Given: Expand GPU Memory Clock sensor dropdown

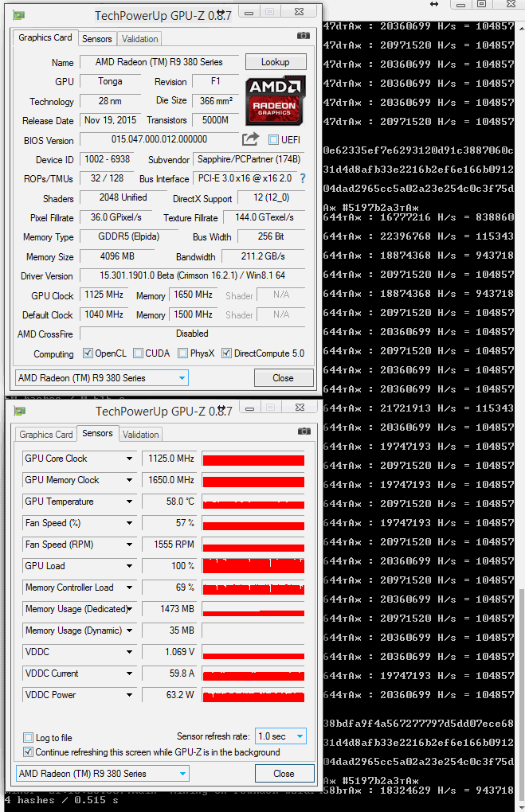Looking at the screenshot, I should (130, 480).
